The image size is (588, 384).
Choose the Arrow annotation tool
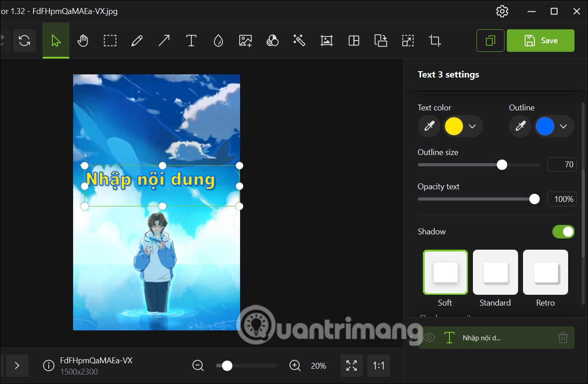pyautogui.click(x=164, y=41)
